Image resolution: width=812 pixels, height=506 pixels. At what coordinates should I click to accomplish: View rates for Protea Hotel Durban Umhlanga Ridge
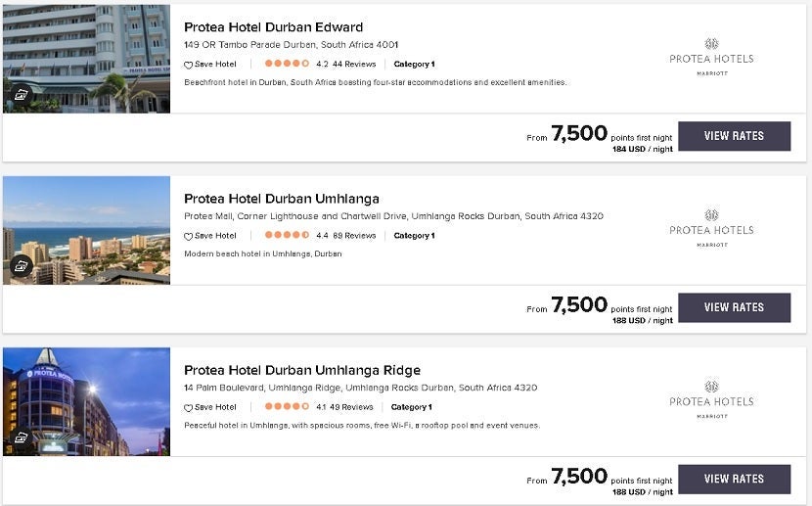pos(734,479)
